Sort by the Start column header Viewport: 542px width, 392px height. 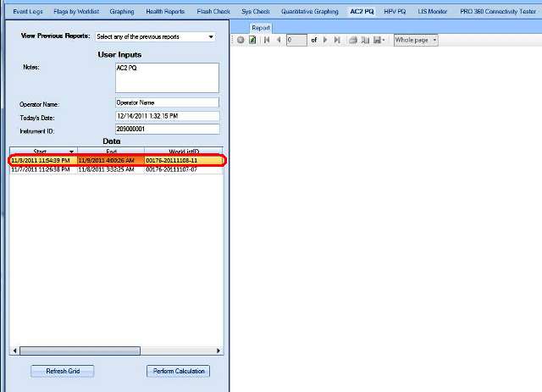[x=42, y=151]
